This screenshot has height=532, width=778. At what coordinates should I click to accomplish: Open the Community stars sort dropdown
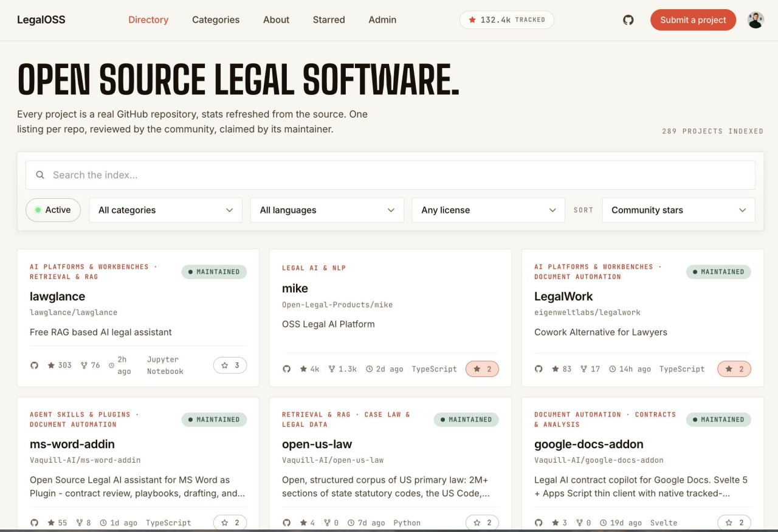(679, 210)
